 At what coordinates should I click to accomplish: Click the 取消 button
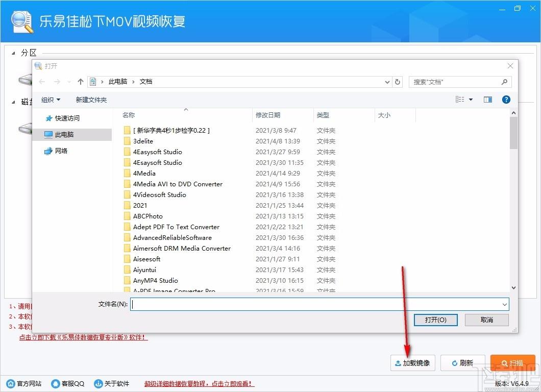click(486, 320)
